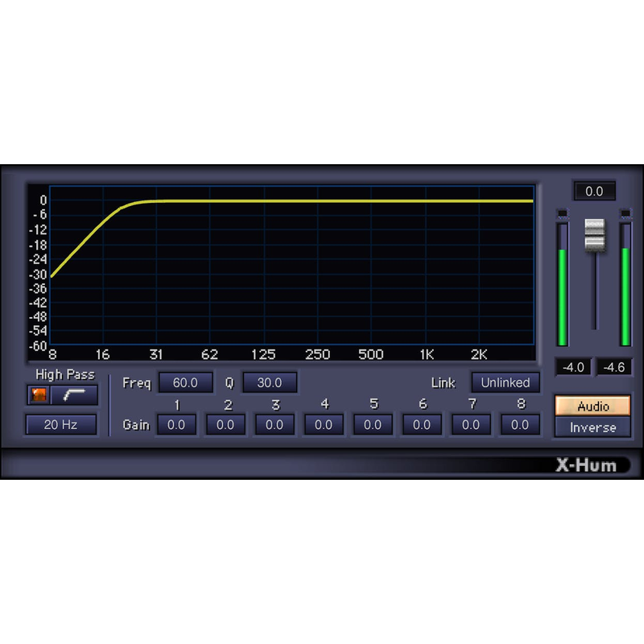The width and height of the screenshot is (644, 644).
Task: Toggle the High Pass filter on/off button
Action: [x=39, y=395]
